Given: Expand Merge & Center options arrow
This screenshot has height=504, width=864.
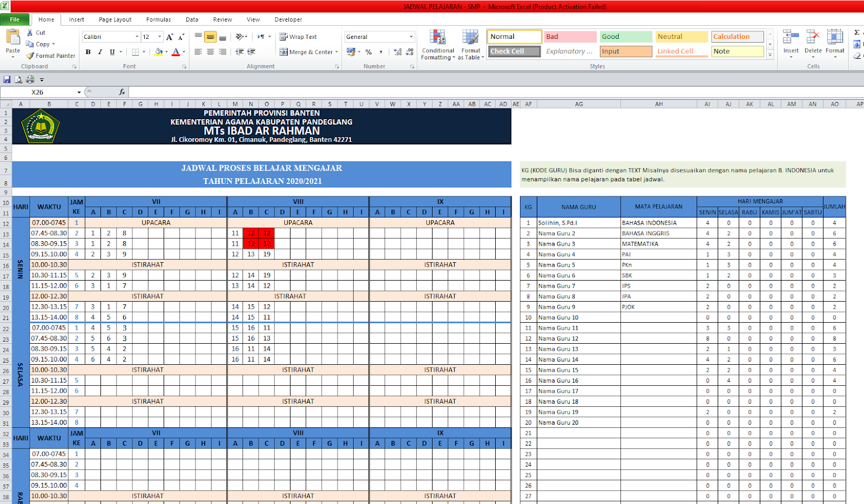Looking at the screenshot, I should [336, 52].
